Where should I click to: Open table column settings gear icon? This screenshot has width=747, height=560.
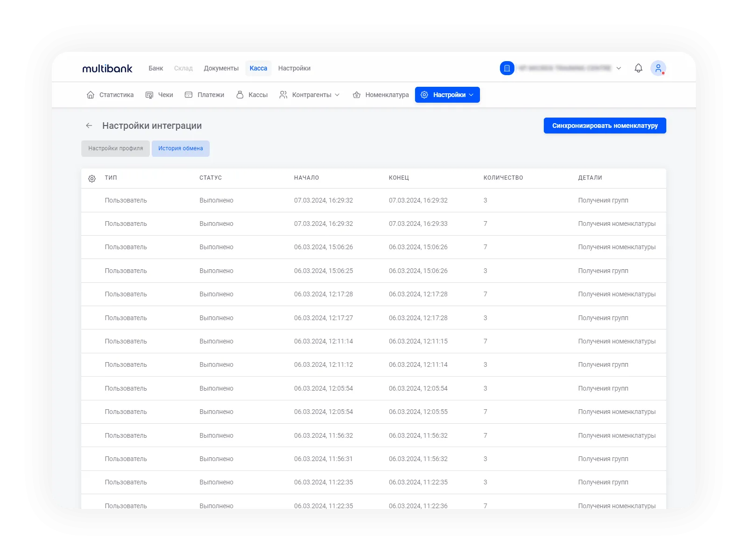(92, 178)
